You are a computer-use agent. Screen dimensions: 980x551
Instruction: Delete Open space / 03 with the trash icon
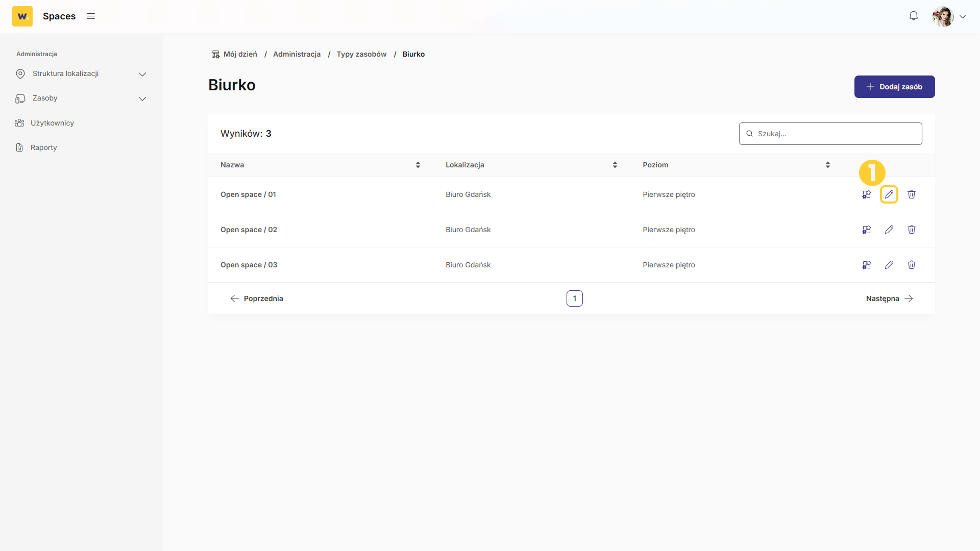912,265
